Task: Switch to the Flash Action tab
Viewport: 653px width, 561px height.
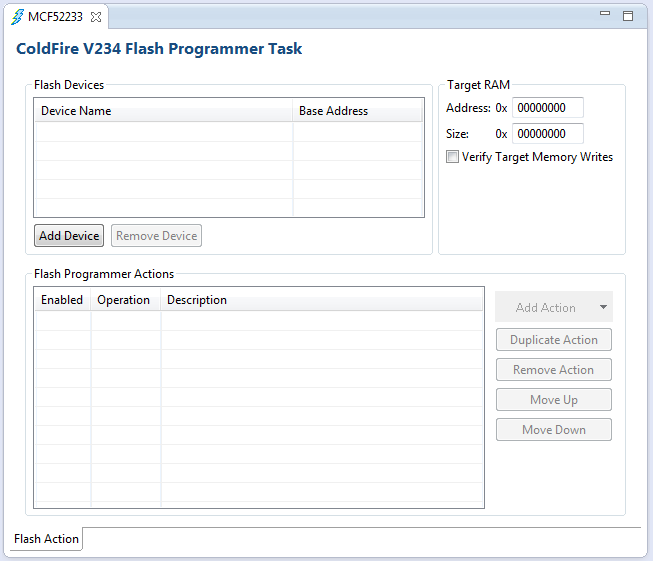Action: tap(46, 539)
